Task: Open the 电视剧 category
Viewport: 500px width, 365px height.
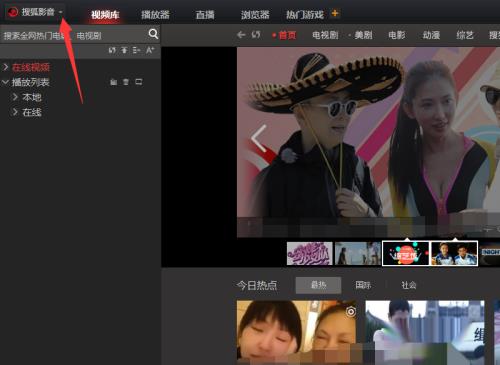Action: (x=325, y=35)
